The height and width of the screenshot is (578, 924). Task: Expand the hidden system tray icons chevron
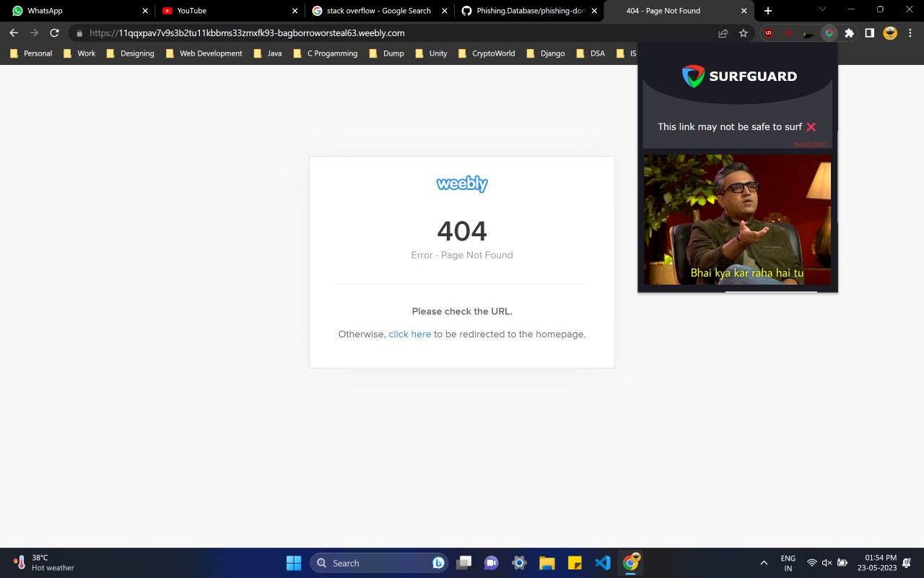point(764,563)
